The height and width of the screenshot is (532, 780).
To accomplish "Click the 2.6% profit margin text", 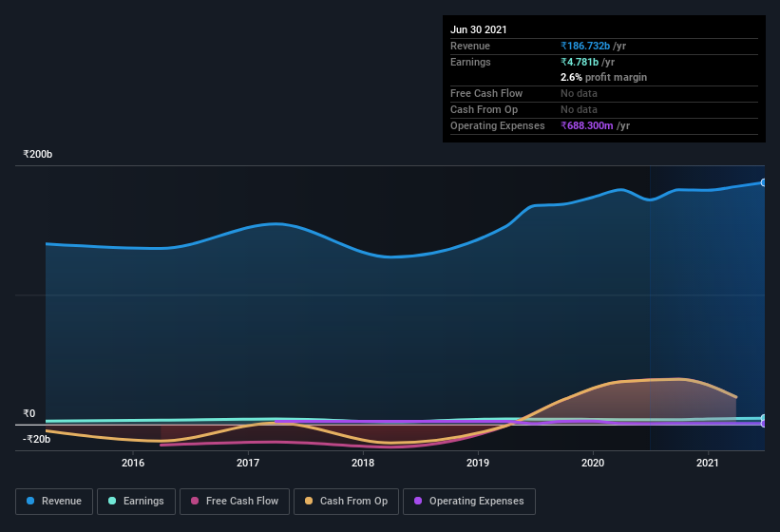I will coord(604,77).
